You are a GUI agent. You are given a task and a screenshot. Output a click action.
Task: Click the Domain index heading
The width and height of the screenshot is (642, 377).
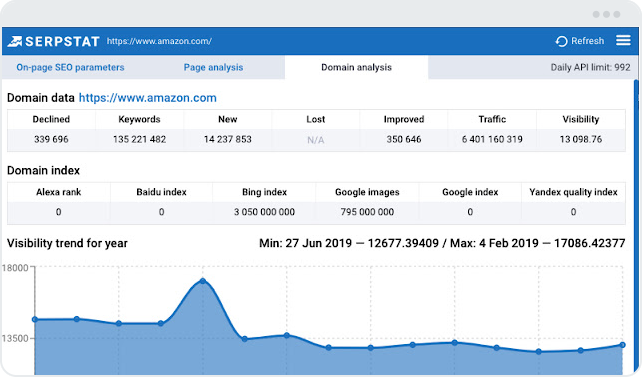[43, 171]
